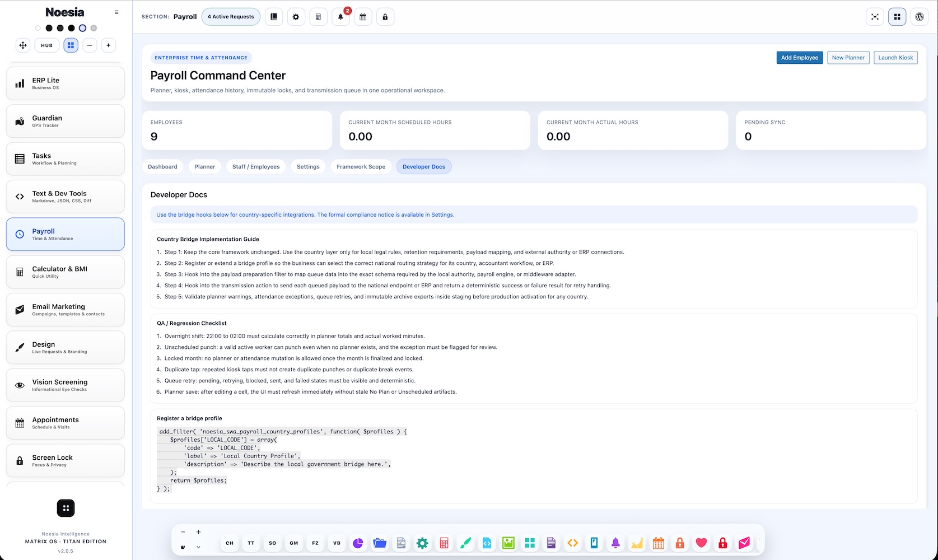938x560 pixels.
Task: Open the orange calendar dock icon
Action: coord(659,543)
